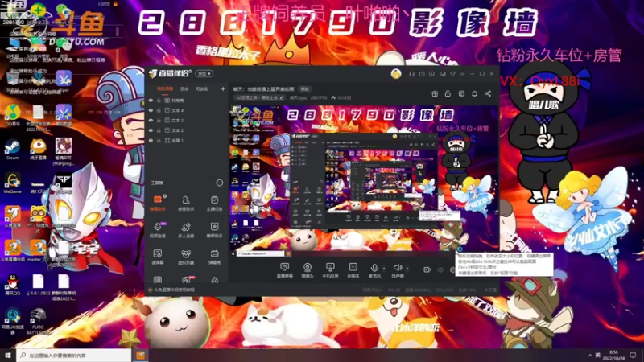Image resolution: width=644 pixels, height=362 pixels.
Task: Lock the 文本 4 layer
Action: coord(159,110)
